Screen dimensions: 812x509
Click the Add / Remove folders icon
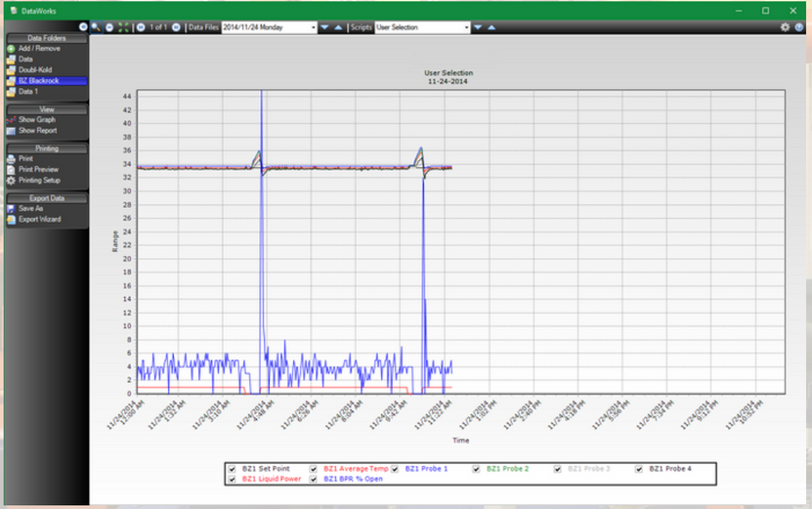(11, 48)
